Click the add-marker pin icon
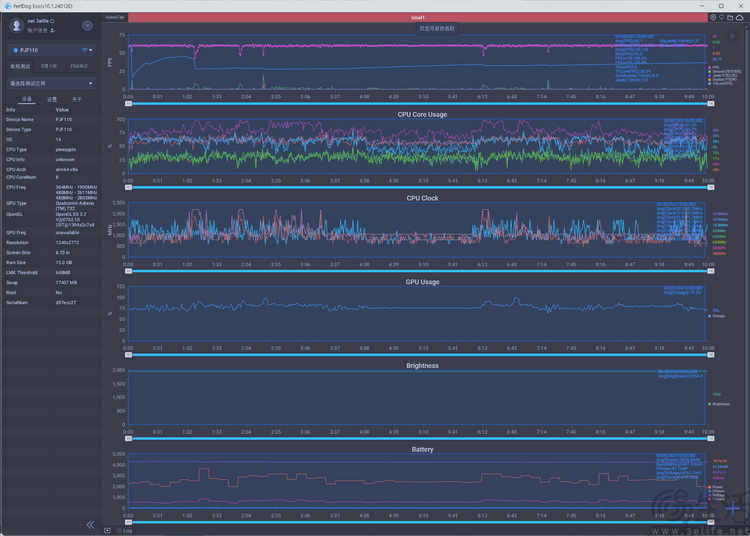Image resolution: width=750 pixels, height=536 pixels. pos(721,17)
